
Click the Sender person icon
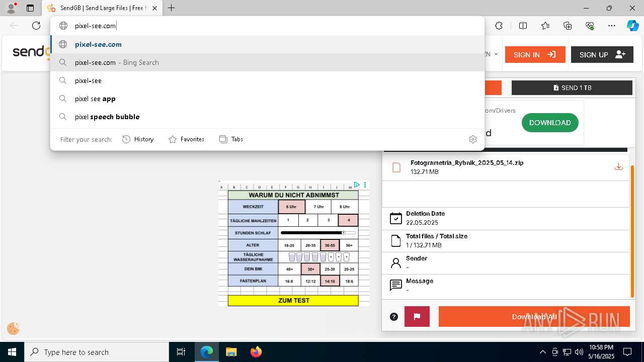click(396, 263)
